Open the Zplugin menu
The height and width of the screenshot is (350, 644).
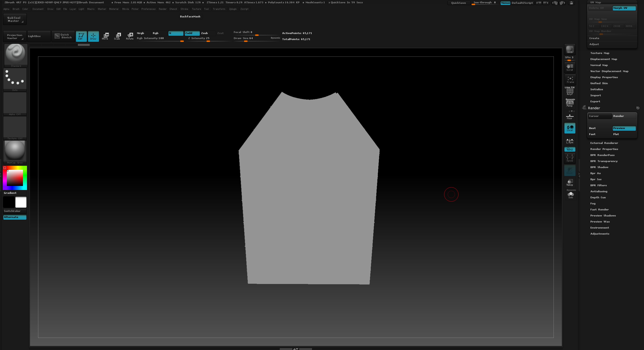click(x=233, y=9)
